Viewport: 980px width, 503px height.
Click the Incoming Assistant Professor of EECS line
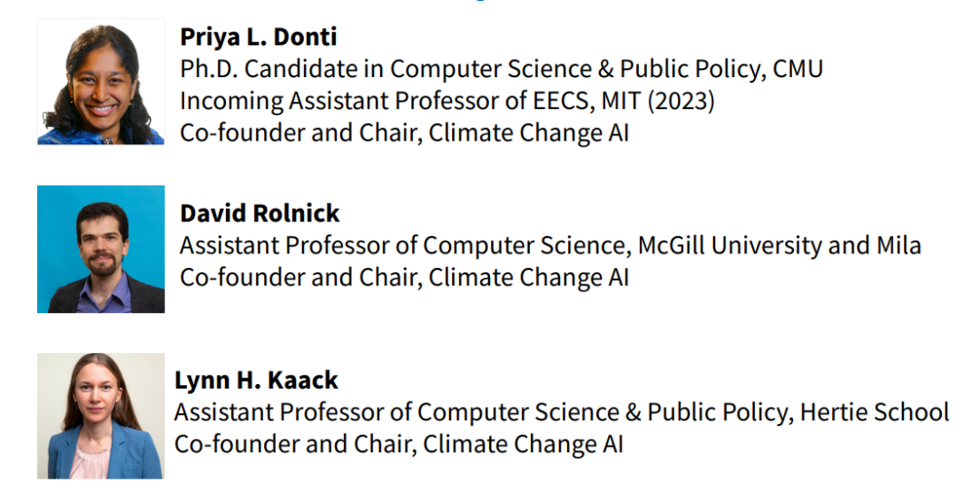click(x=446, y=101)
